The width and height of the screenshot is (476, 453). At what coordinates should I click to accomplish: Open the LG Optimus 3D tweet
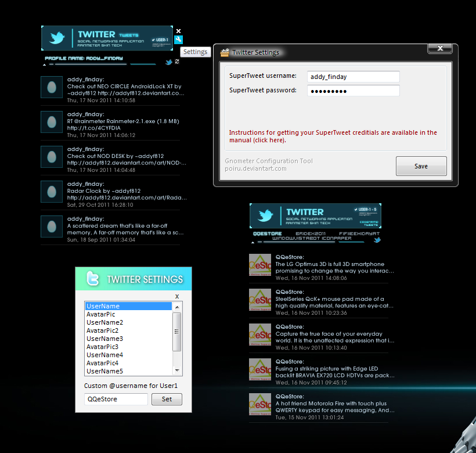334,268
